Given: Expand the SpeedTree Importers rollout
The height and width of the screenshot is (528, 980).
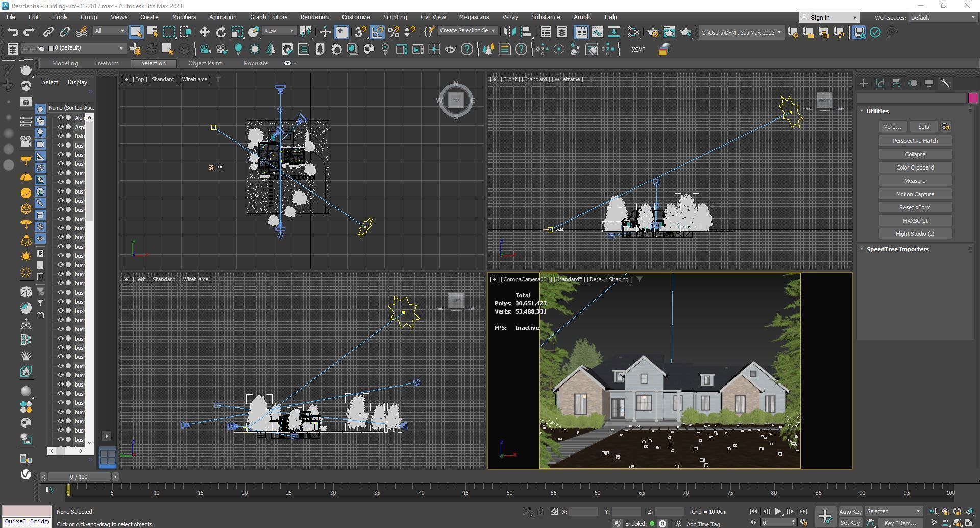Looking at the screenshot, I should [862, 249].
